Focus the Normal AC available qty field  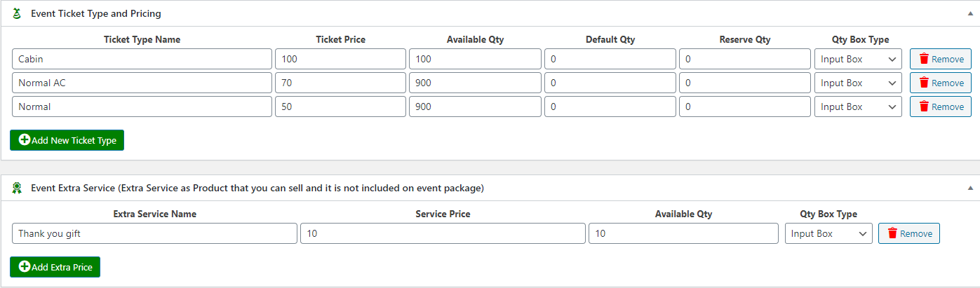click(475, 83)
